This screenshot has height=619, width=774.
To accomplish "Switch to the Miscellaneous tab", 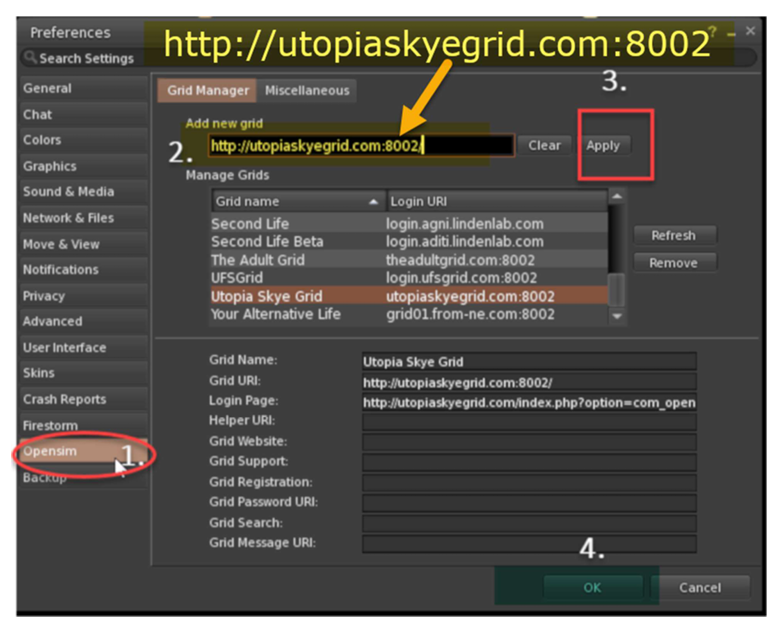I will [307, 90].
